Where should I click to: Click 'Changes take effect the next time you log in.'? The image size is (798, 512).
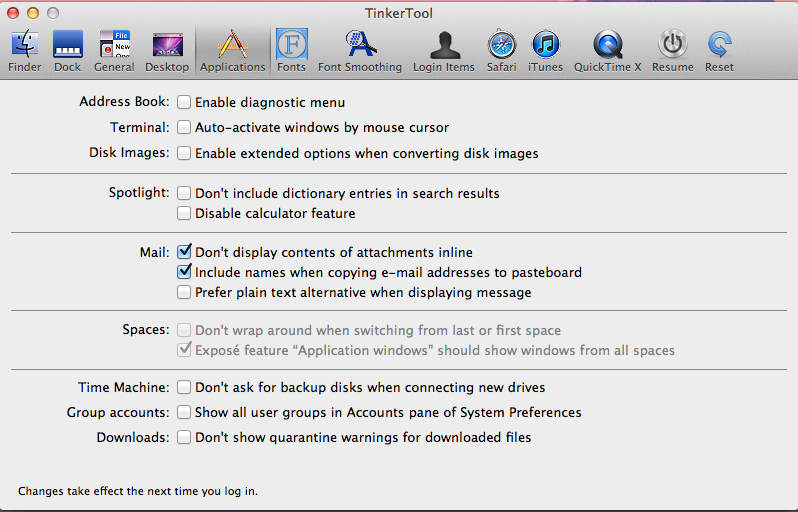[138, 491]
